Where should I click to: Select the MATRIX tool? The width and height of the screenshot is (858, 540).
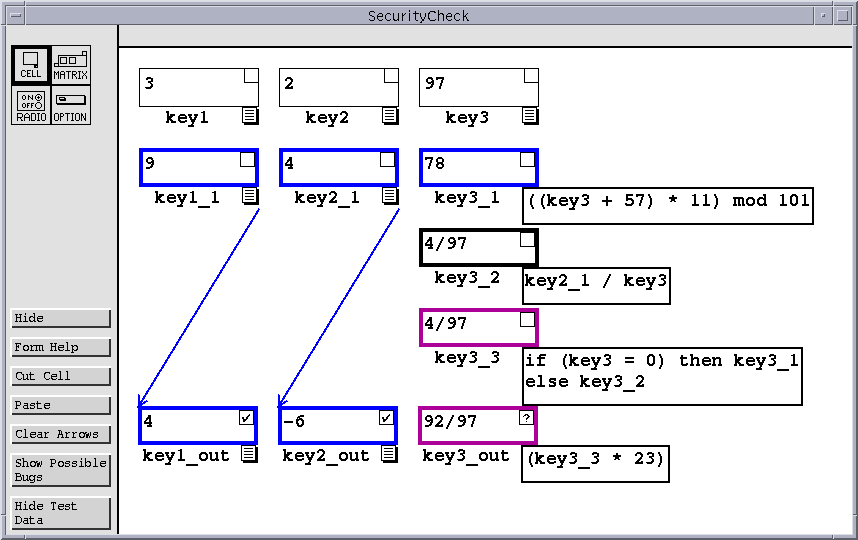[x=70, y=65]
